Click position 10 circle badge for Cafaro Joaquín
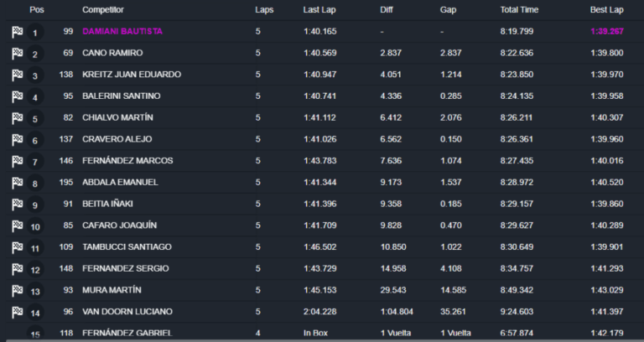 [x=35, y=226]
